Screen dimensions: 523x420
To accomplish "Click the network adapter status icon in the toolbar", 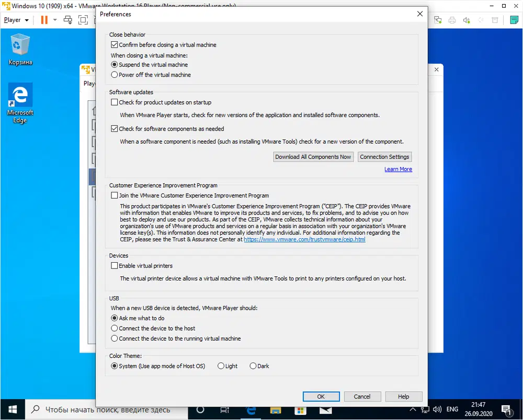I will (438, 20).
